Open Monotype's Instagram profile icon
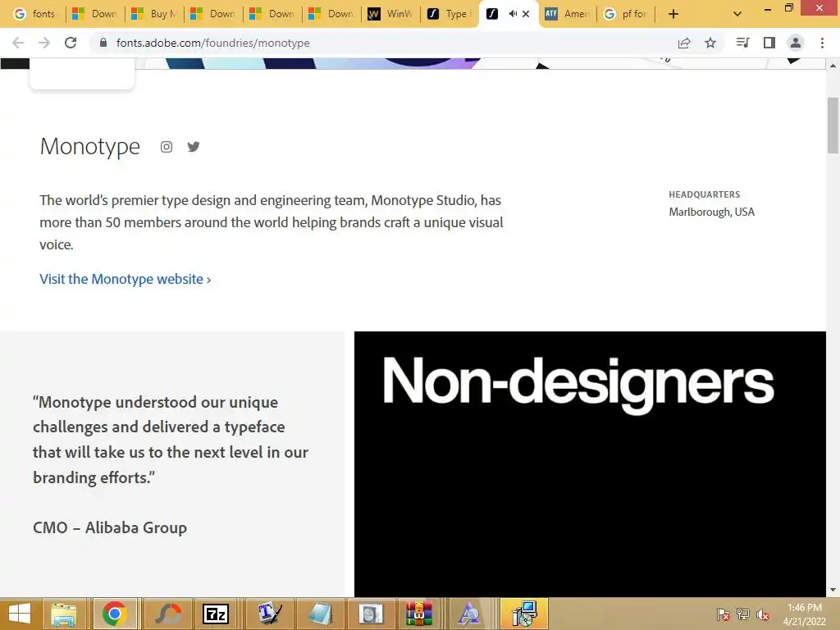Image resolution: width=840 pixels, height=630 pixels. (x=167, y=147)
